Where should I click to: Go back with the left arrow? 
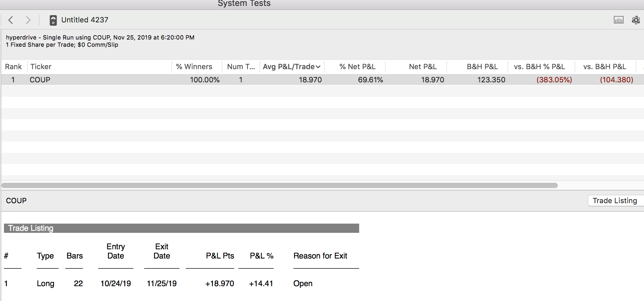coord(11,20)
